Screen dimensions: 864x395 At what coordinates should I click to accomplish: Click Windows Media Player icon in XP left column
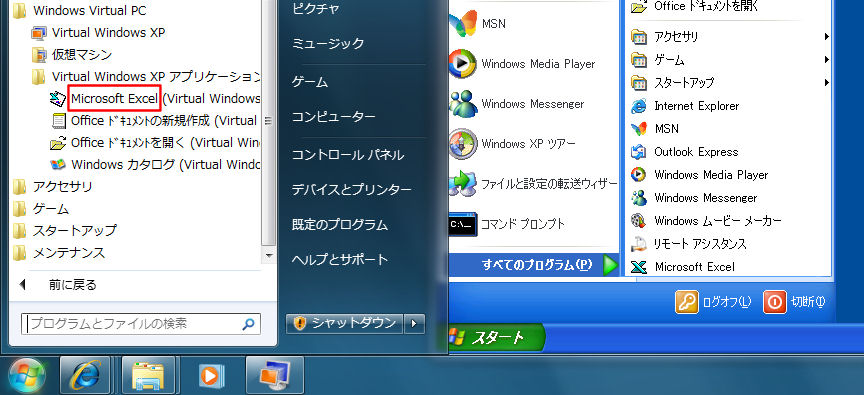pyautogui.click(x=462, y=64)
